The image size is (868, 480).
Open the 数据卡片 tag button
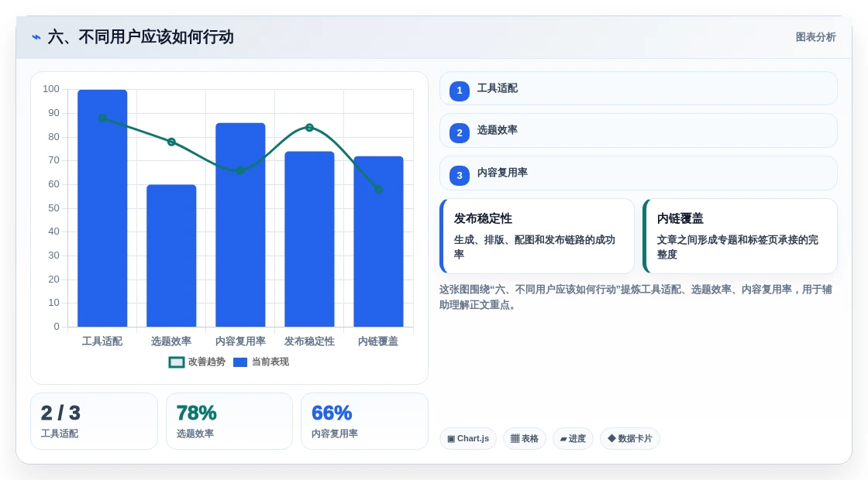click(630, 438)
